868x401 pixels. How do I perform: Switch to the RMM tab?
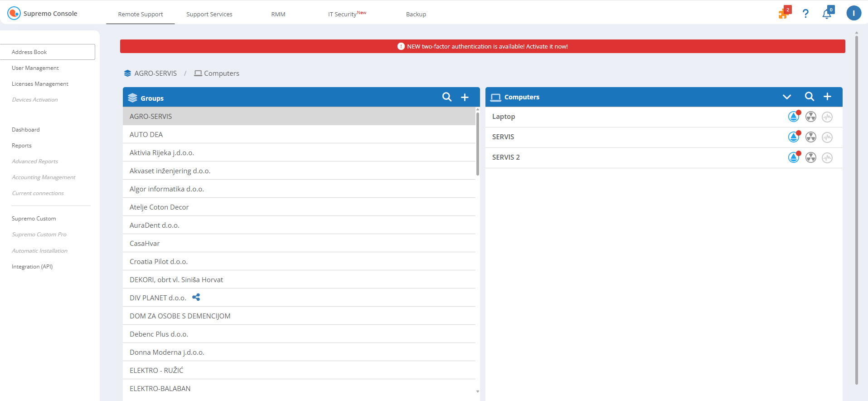pos(278,15)
